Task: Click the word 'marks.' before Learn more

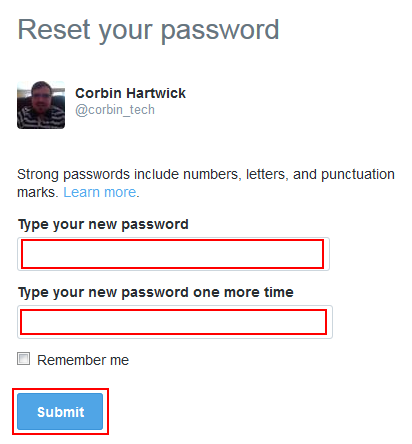Action: click(x=38, y=192)
